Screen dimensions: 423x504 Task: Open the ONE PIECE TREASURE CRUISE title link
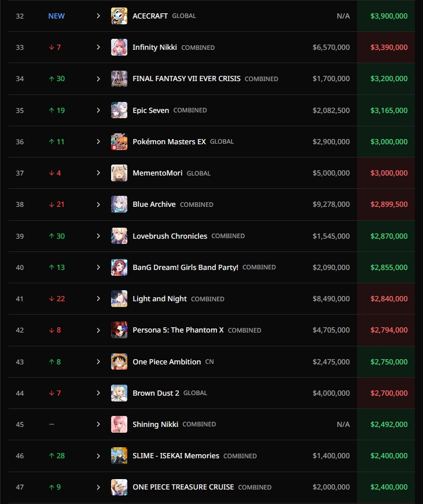click(183, 487)
